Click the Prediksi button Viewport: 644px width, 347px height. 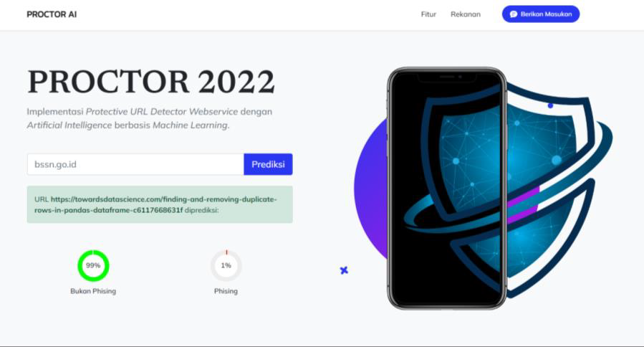pyautogui.click(x=268, y=164)
